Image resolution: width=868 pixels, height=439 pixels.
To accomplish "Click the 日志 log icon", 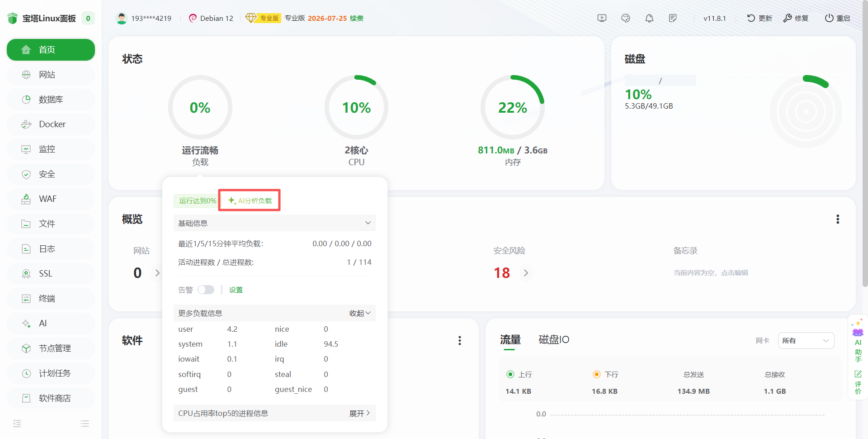I will (26, 249).
